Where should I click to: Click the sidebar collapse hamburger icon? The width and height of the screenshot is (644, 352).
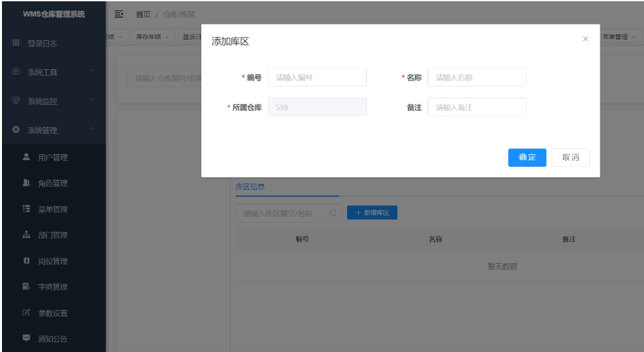119,15
